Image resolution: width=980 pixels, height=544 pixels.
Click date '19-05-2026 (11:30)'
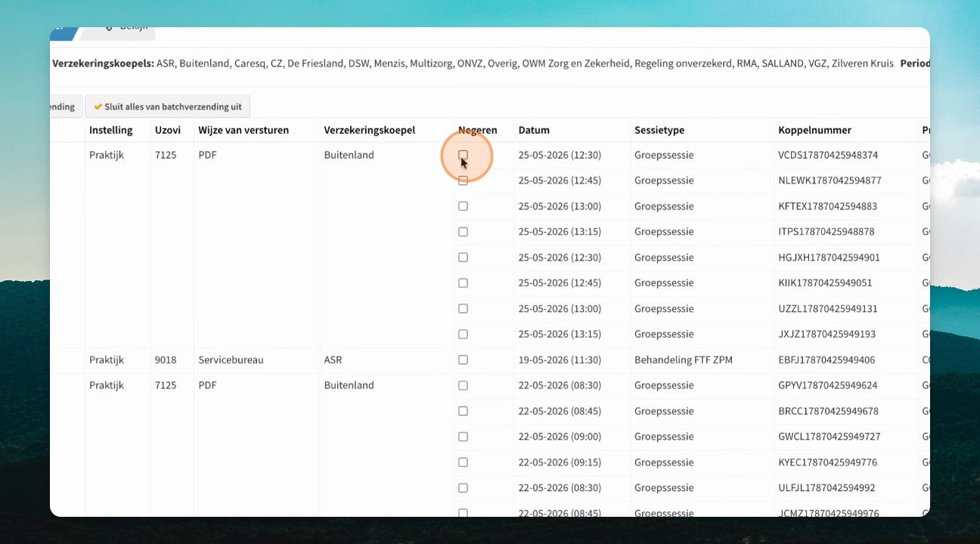click(x=560, y=360)
